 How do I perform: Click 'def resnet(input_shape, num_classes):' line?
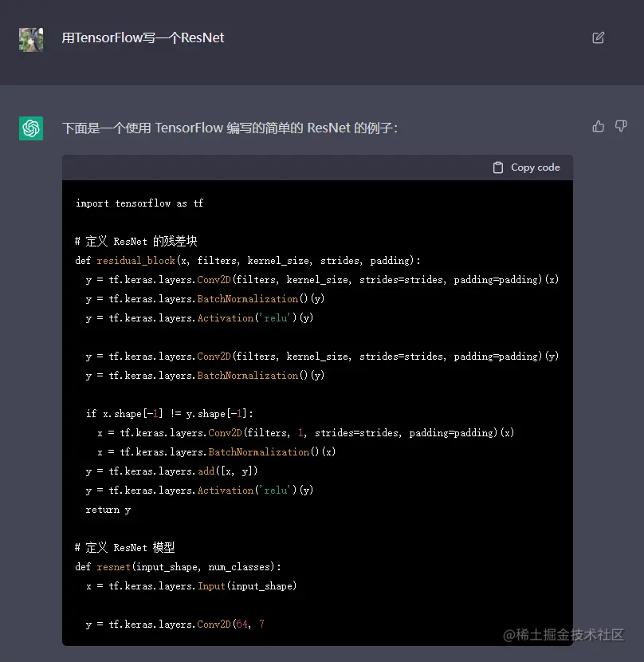[179, 567]
